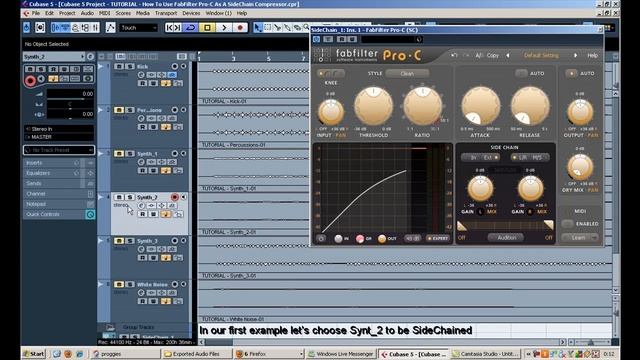Expand automation for the Synth_3 track
Image resolution: width=640 pixels, height=360 pixels.
click(x=101, y=241)
